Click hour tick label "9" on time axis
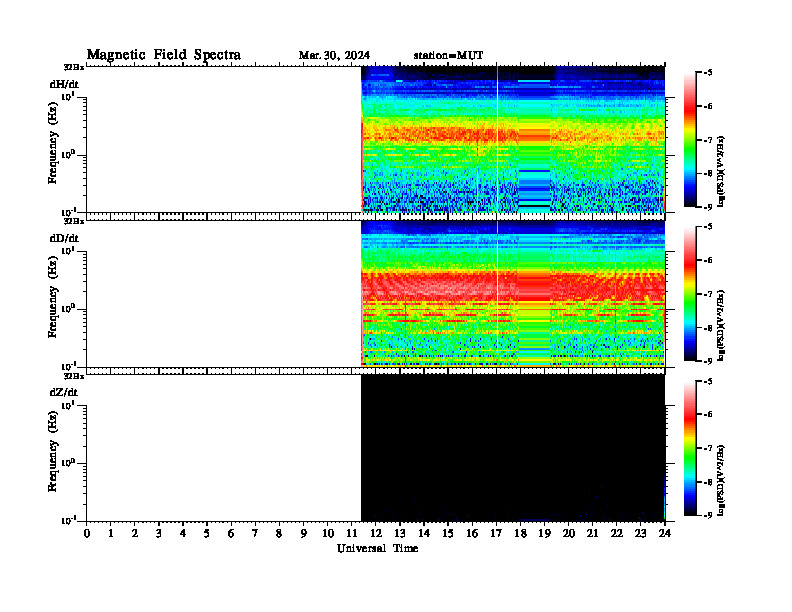 coord(304,534)
